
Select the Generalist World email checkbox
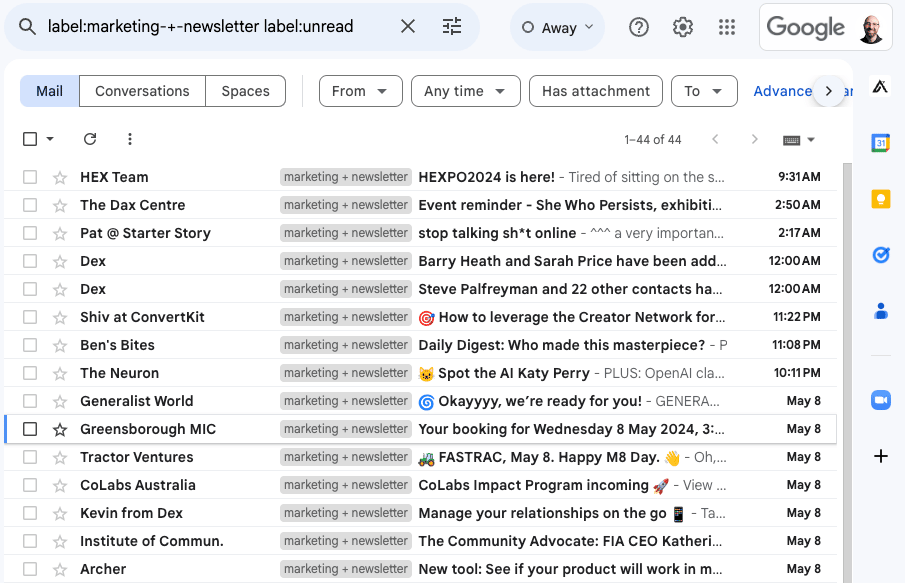click(x=30, y=401)
